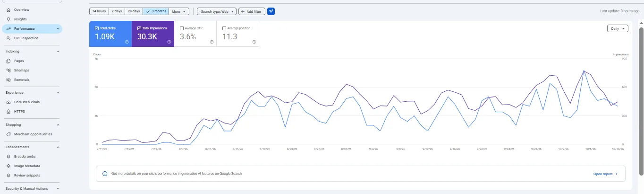
Task: Click help icon on Average position card
Action: point(254,42)
